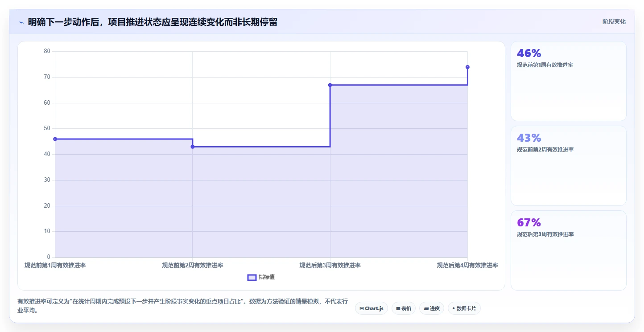The height and width of the screenshot is (332, 644).
Task: Click the 阶段变化 label in header
Action: pos(614,21)
